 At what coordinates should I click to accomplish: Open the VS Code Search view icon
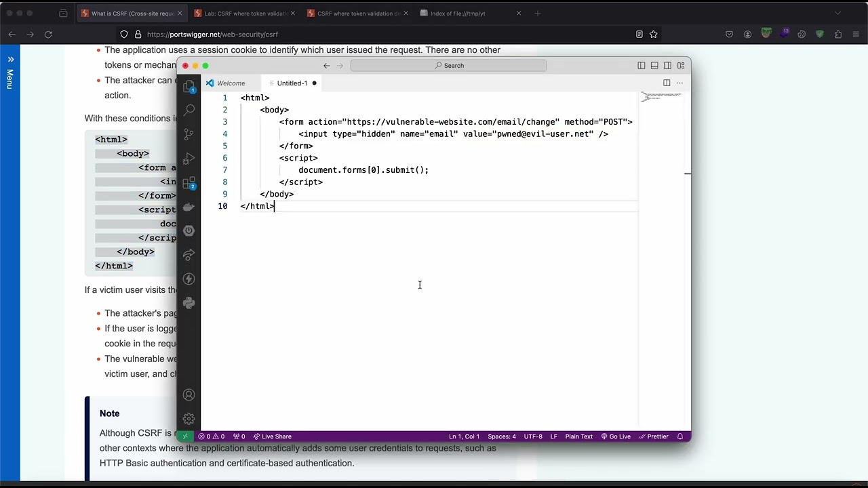(189, 110)
